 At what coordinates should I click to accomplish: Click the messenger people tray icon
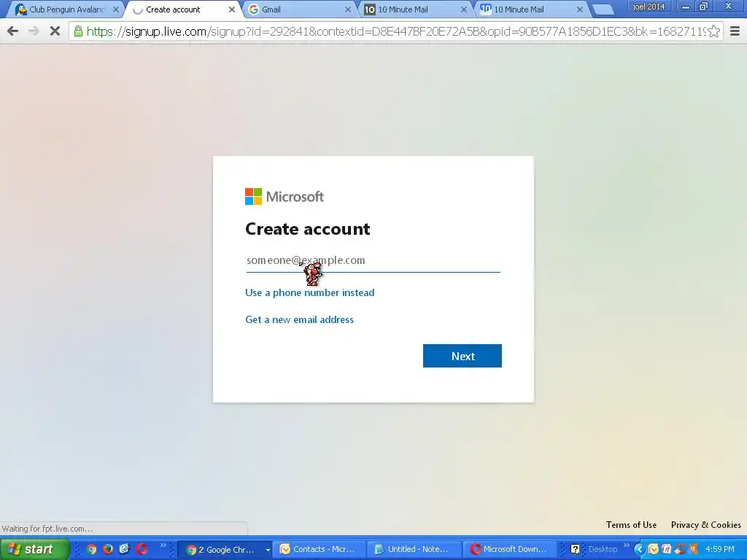680,550
